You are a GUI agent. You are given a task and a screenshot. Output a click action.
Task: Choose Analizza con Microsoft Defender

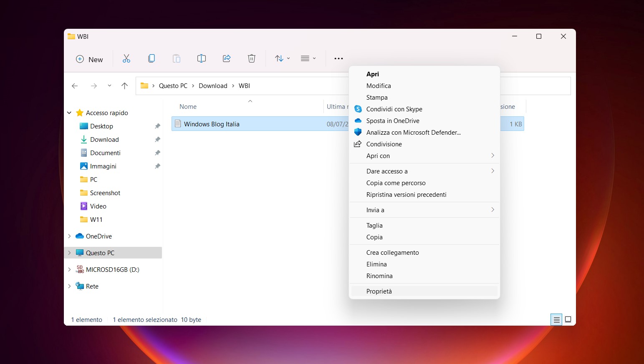coord(424,133)
